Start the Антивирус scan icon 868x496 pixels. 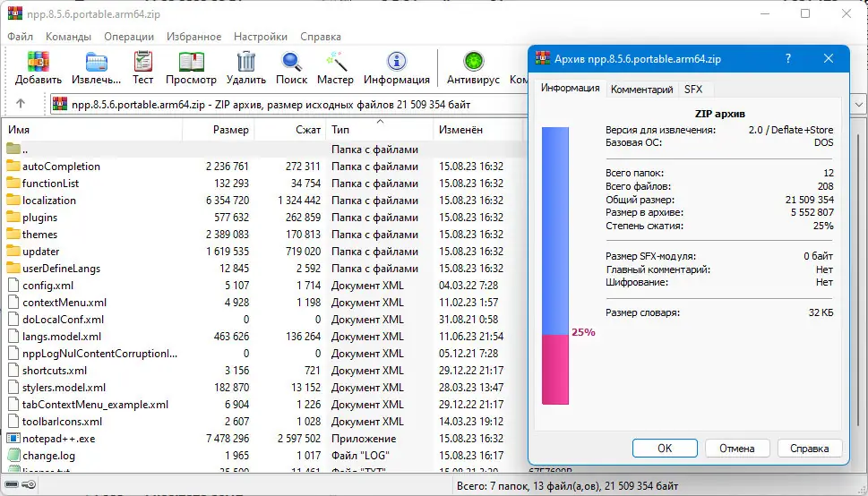[473, 62]
